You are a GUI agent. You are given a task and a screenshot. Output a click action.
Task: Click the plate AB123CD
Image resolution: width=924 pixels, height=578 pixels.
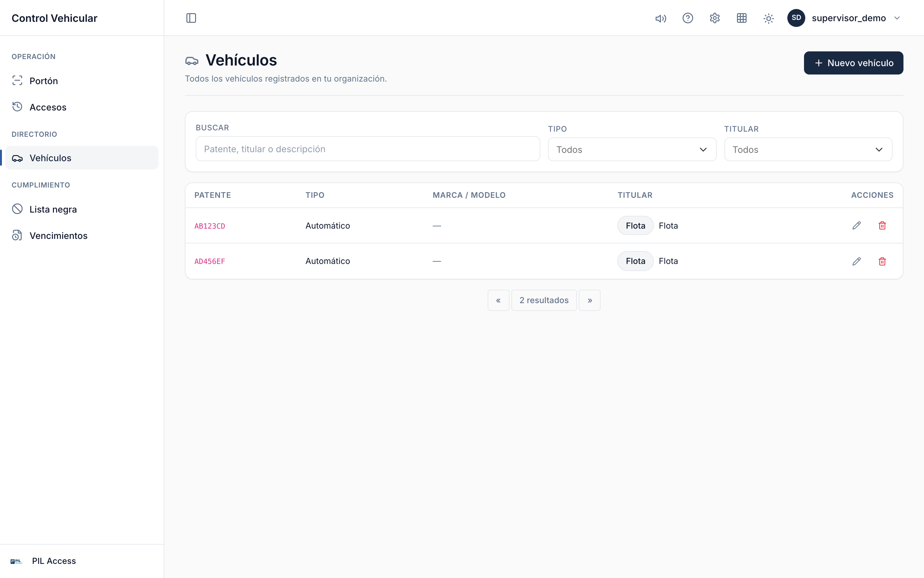(x=210, y=226)
